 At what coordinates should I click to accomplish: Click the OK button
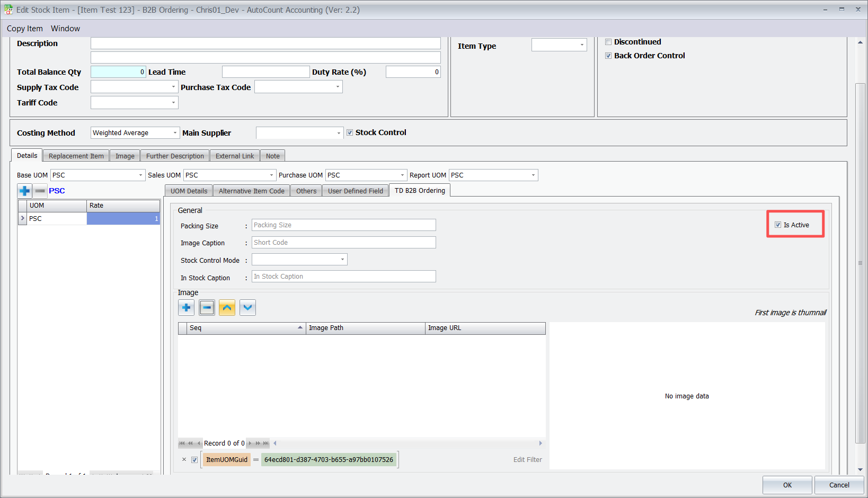[787, 485]
